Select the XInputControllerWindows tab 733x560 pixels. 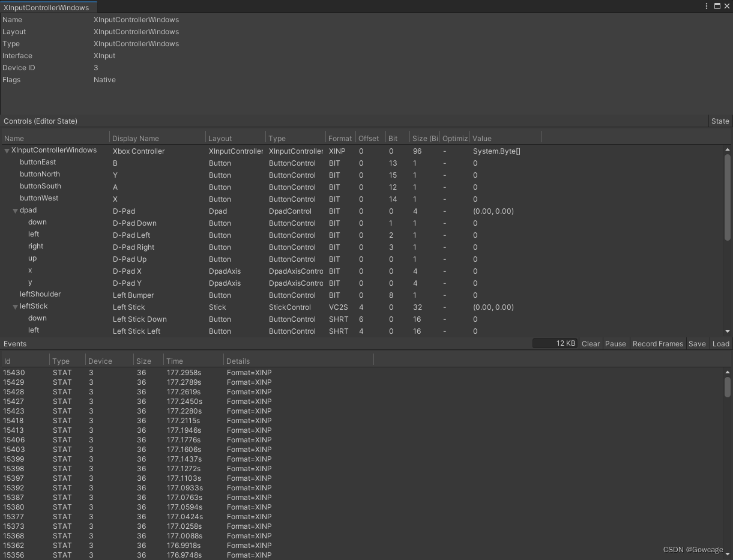tap(48, 7)
